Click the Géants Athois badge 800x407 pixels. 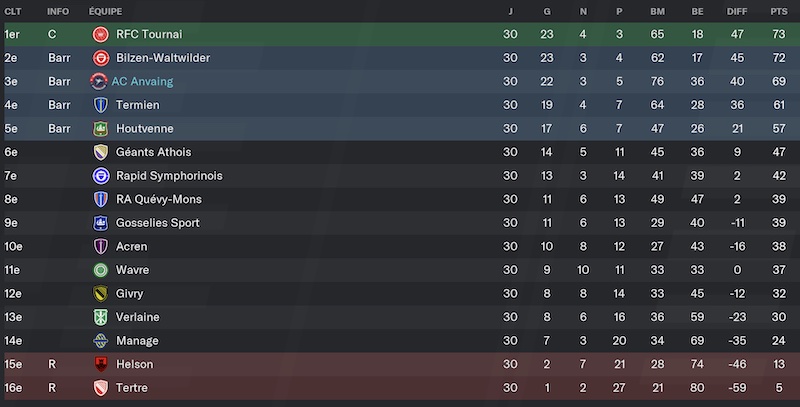[101, 152]
